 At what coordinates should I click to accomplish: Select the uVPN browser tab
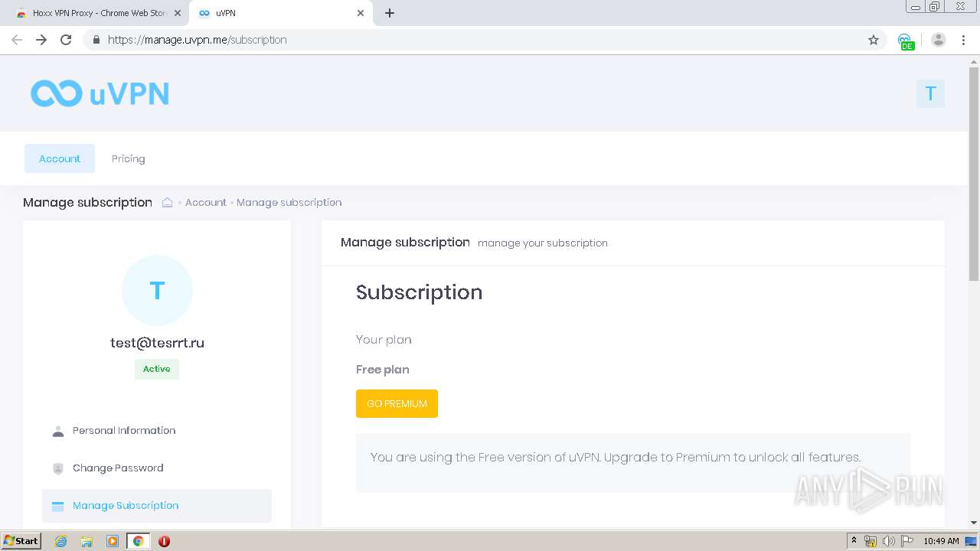(x=280, y=13)
